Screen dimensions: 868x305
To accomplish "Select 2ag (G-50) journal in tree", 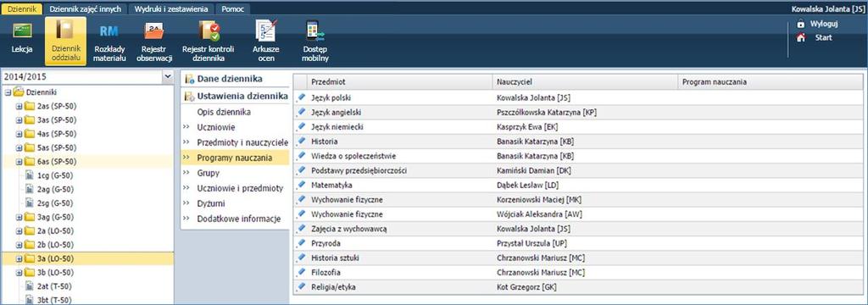I will 55,189.
